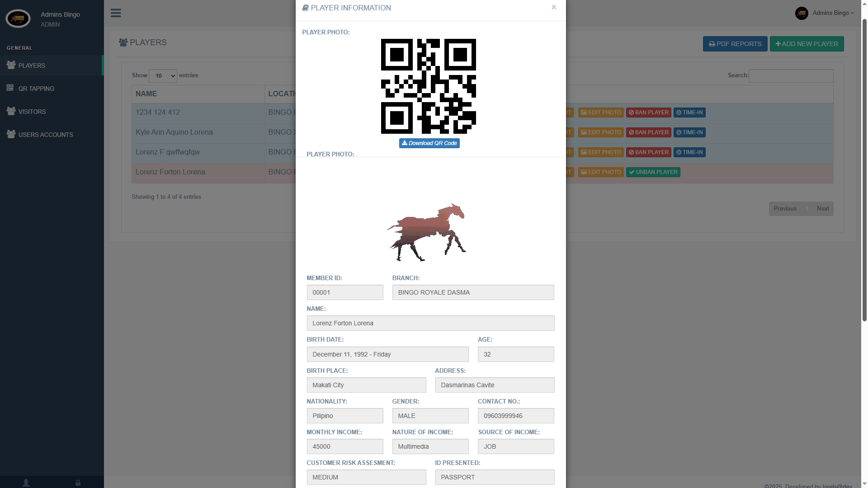This screenshot has width=868, height=488.
Task: Click Time-In for Kyle Ann Aquino Lorena
Action: 689,132
